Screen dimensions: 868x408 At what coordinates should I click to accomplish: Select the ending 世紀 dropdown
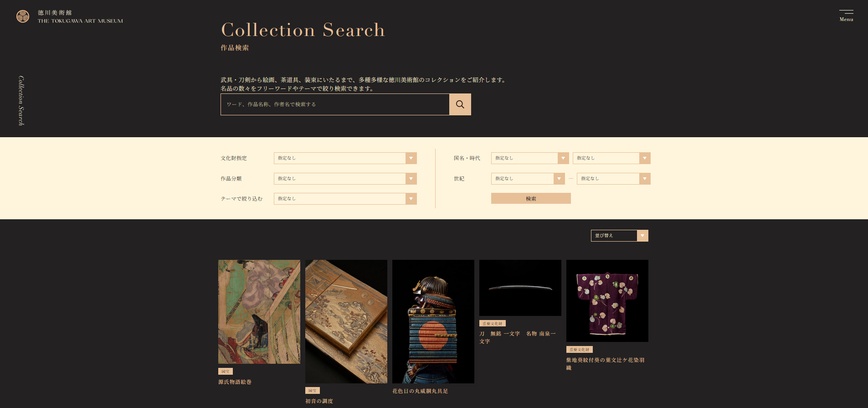(614, 179)
